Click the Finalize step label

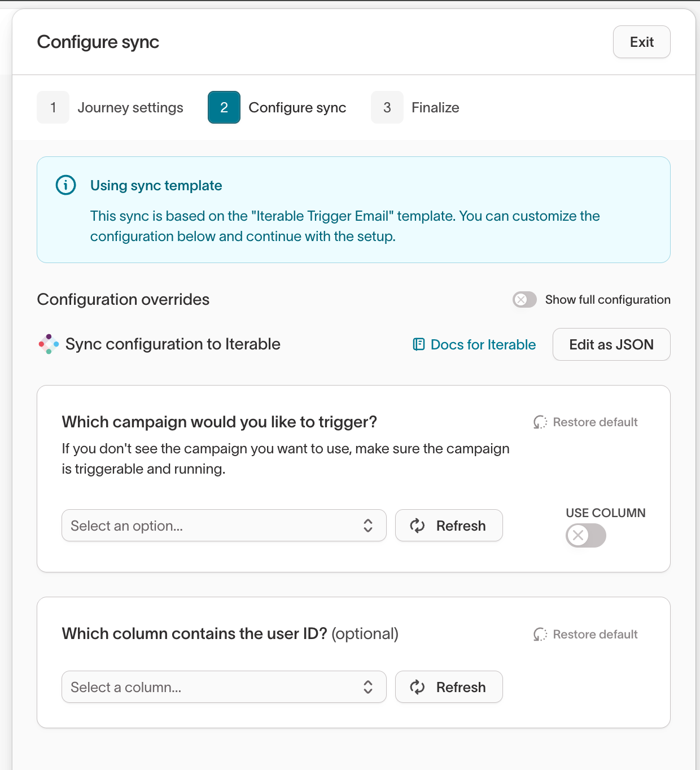point(435,107)
